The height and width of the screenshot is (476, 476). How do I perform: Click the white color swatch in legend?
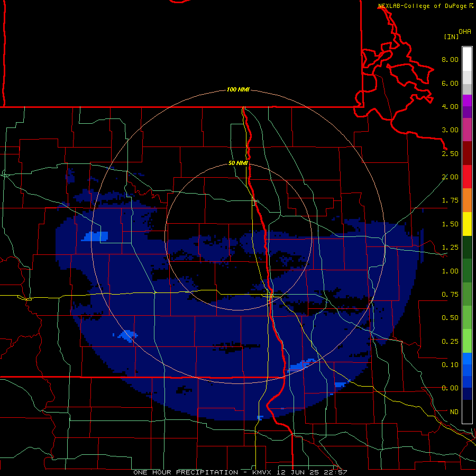click(467, 59)
